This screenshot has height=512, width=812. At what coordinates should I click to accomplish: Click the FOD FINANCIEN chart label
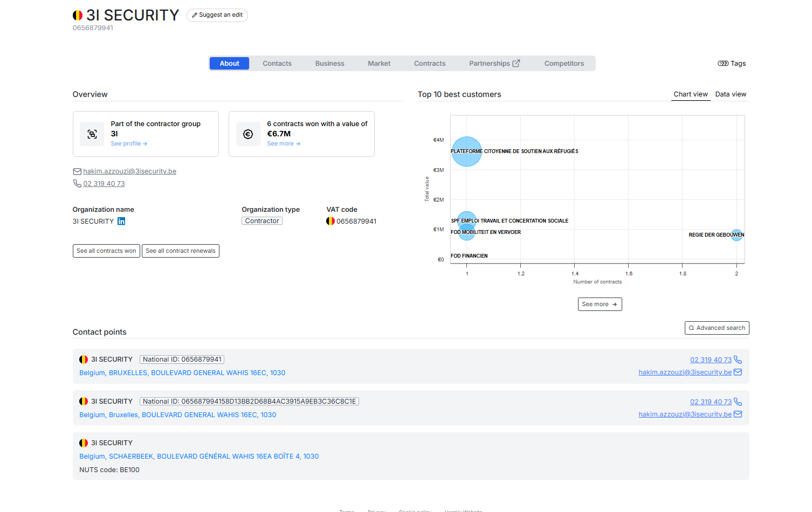(469, 256)
